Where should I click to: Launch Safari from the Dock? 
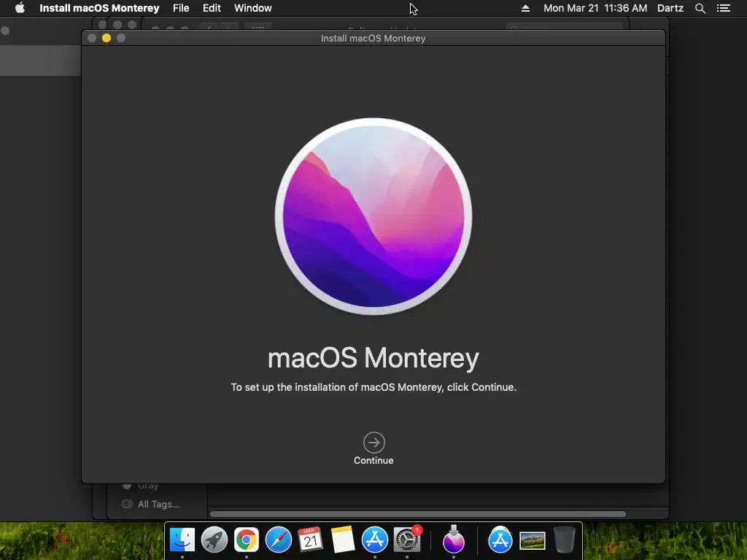278,540
